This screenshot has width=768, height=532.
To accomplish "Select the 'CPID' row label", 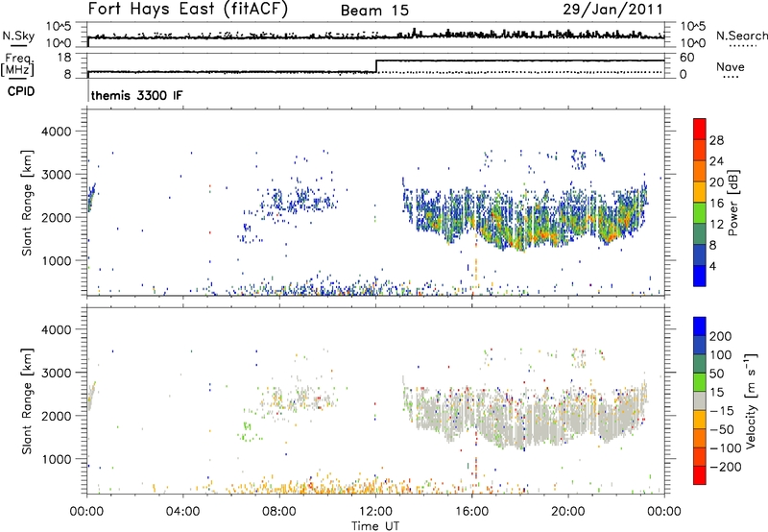I will coord(21,91).
